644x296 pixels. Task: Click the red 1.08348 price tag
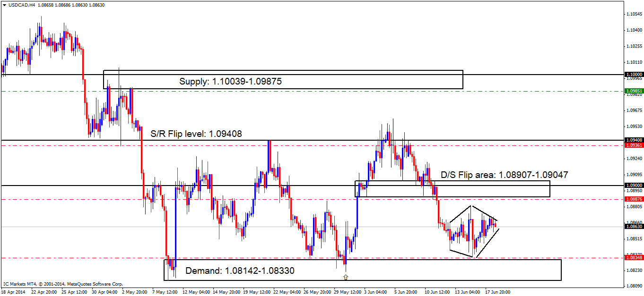tap(634, 258)
